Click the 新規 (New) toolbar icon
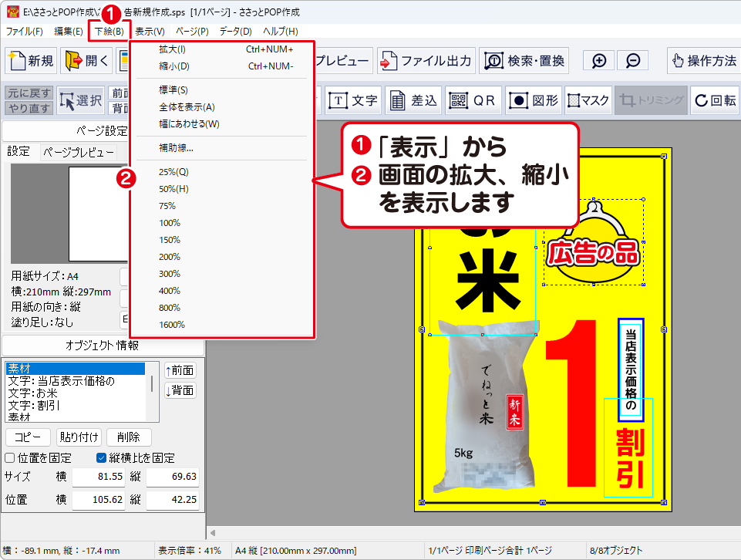The width and height of the screenshot is (741, 560). pyautogui.click(x=32, y=61)
